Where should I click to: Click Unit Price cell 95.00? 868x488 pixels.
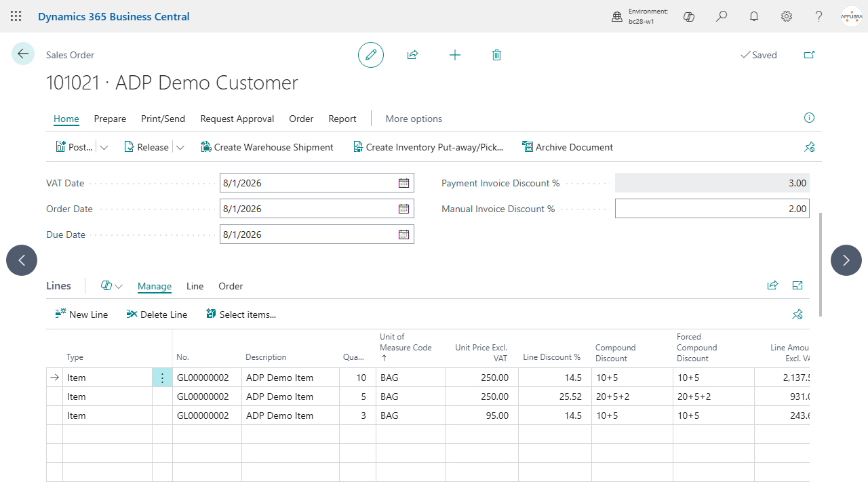point(481,415)
